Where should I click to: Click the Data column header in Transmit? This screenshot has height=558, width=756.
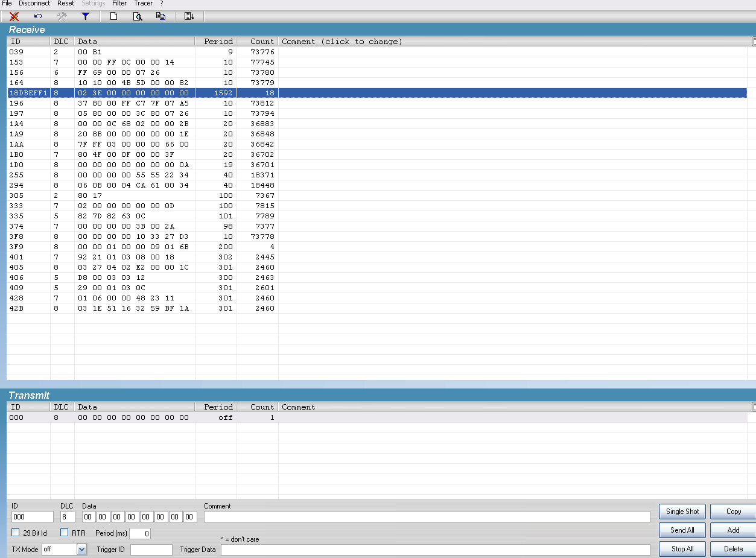pos(135,407)
